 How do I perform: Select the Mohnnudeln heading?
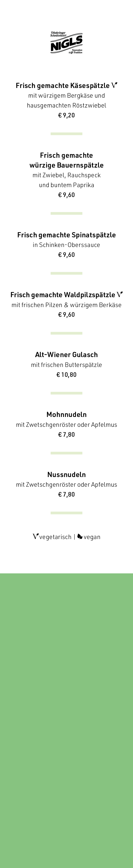click(66, 414)
